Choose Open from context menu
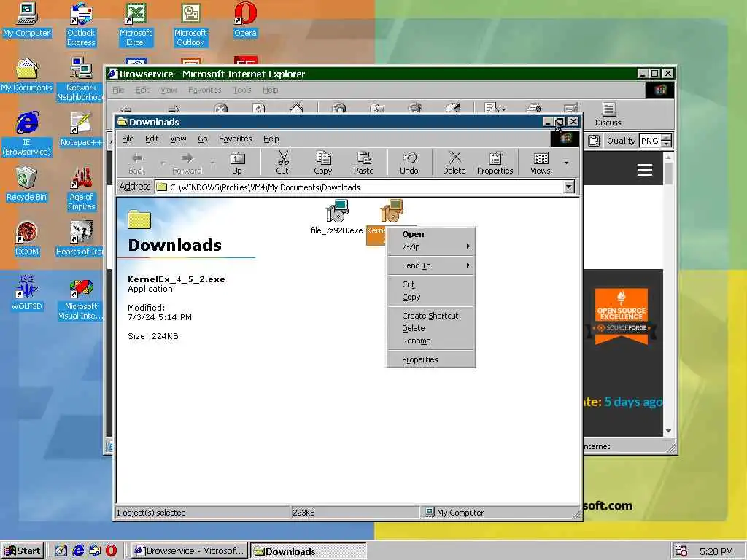The width and height of the screenshot is (747, 560). 431,234
